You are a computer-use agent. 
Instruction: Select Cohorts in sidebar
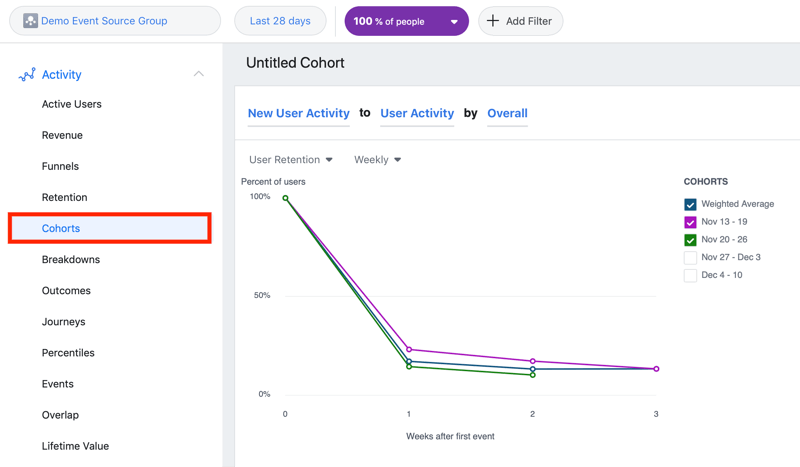click(110, 228)
